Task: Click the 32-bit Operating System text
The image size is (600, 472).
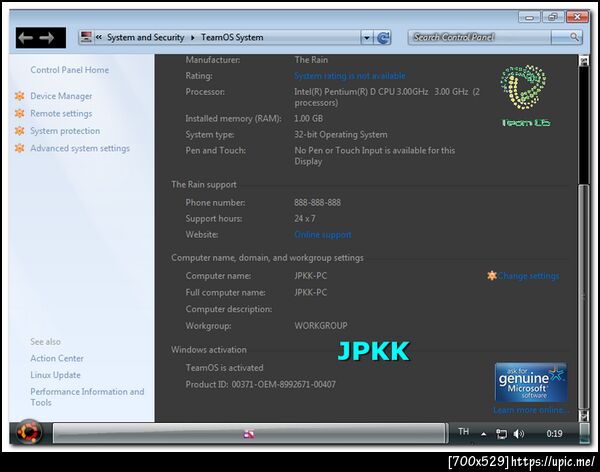Action: [x=341, y=135]
